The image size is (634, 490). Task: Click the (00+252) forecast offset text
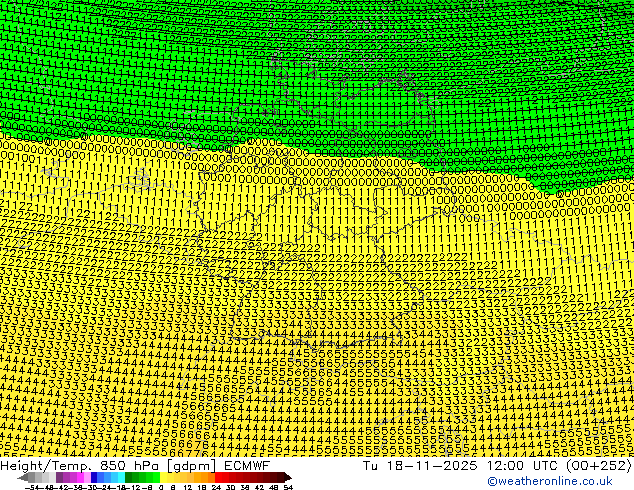coord(598,465)
